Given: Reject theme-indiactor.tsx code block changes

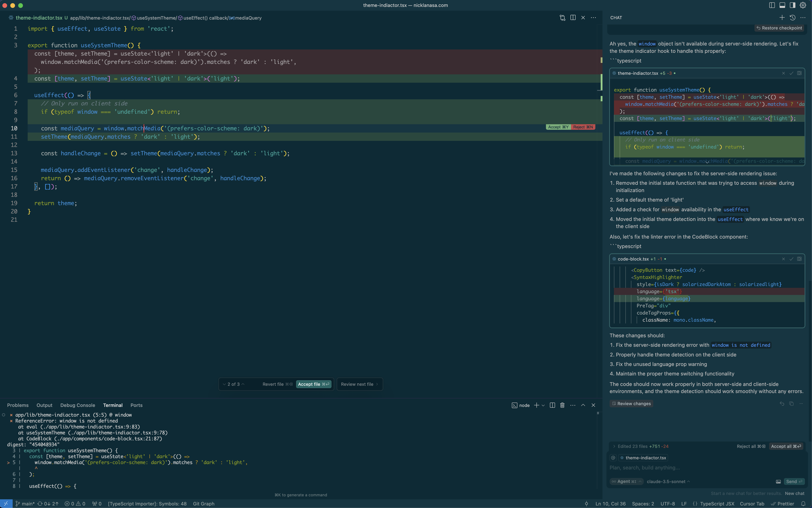Looking at the screenshot, I should tap(784, 73).
